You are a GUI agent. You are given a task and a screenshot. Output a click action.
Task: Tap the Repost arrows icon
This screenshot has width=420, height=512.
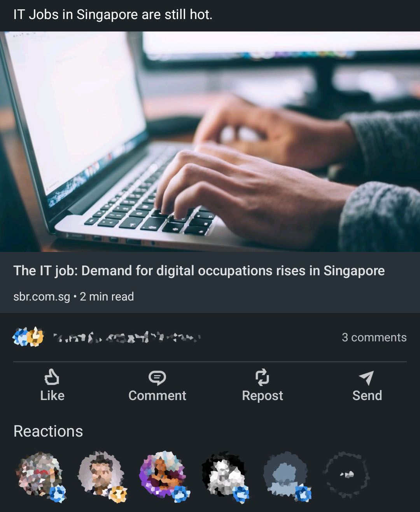coord(262,377)
